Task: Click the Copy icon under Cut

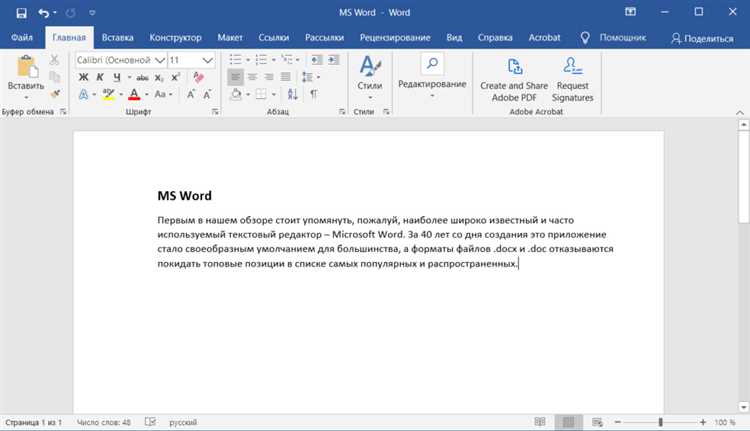Action: (55, 77)
